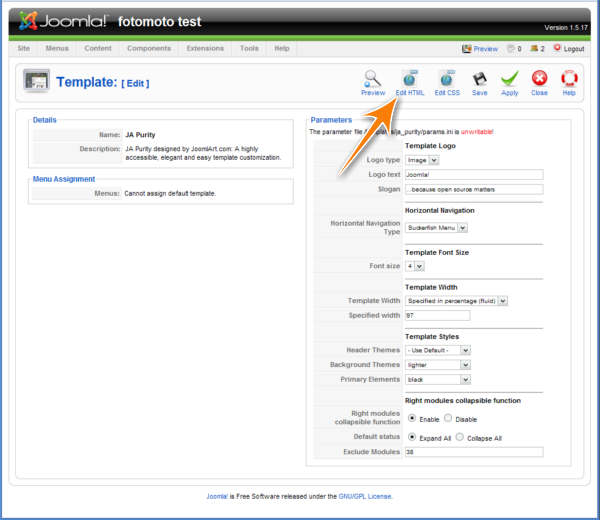The image size is (600, 520).
Task: Click into the Exclude Modules field
Action: pos(474,452)
